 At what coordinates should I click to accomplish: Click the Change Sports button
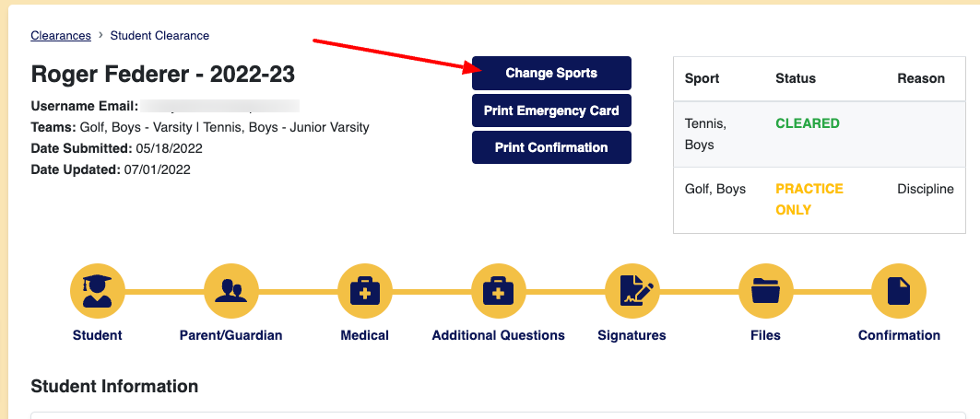tap(551, 74)
